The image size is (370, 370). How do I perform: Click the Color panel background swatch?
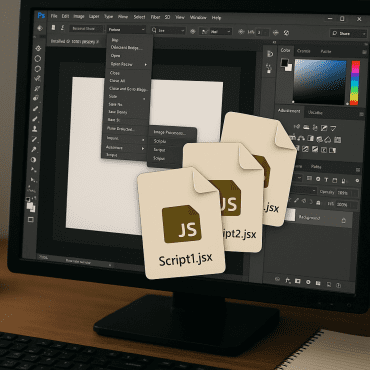288,67
